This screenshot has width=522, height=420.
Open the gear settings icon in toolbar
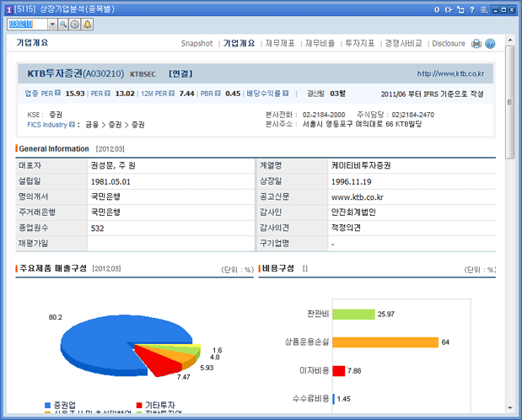[75, 24]
